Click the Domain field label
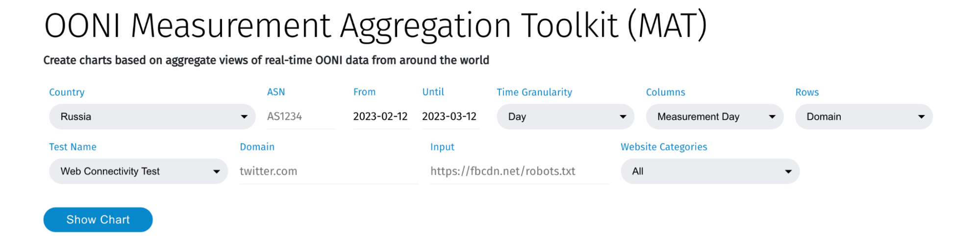Screen dimensions: 980x249 [257, 147]
